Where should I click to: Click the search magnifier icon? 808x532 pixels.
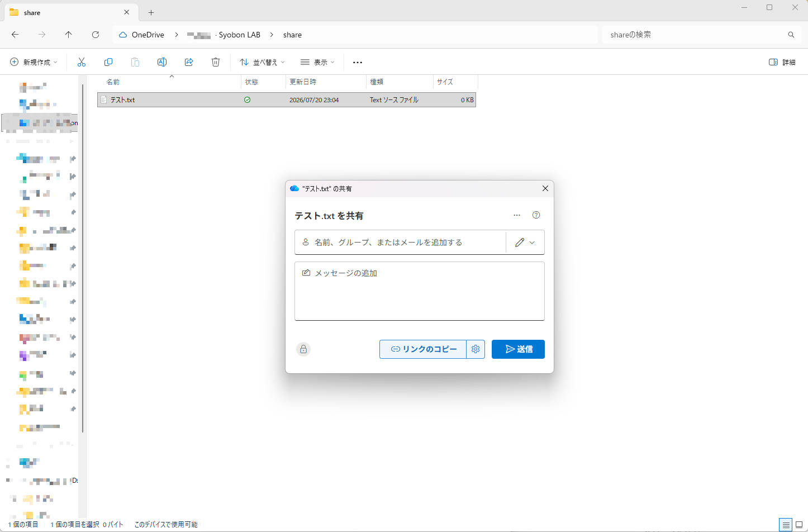click(x=791, y=35)
